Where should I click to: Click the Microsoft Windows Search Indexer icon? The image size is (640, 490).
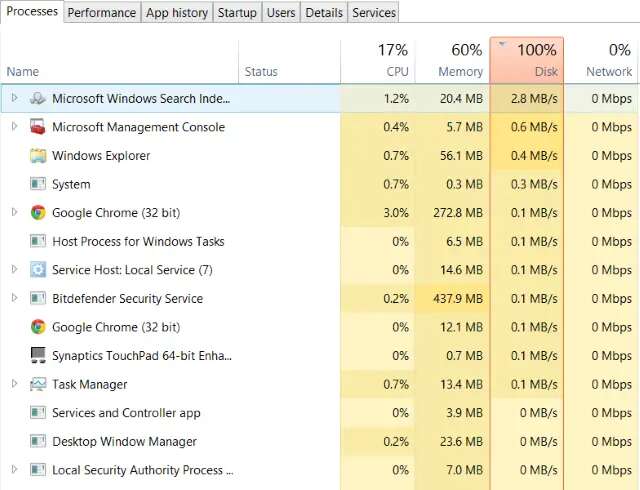point(38,98)
